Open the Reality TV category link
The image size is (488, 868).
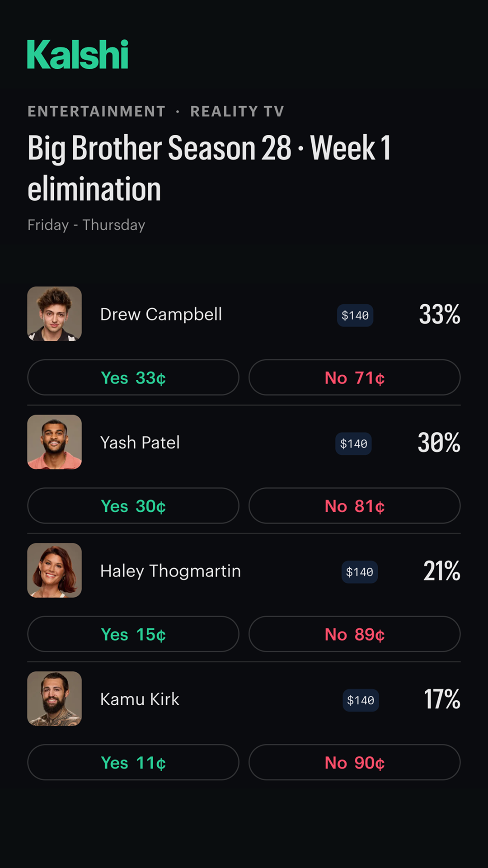click(x=237, y=111)
